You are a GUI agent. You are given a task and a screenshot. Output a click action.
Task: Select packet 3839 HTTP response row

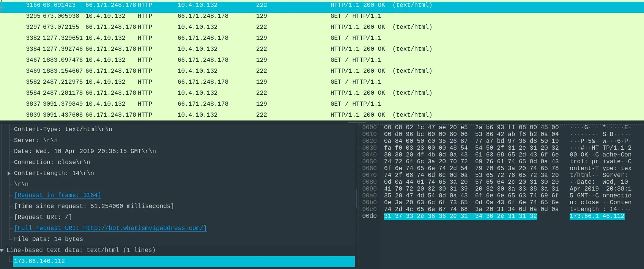190,115
